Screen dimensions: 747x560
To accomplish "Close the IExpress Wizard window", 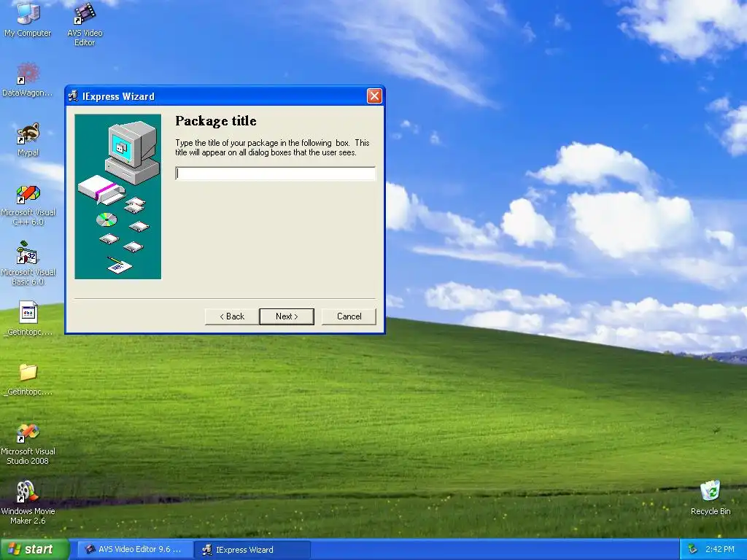I will coord(374,96).
